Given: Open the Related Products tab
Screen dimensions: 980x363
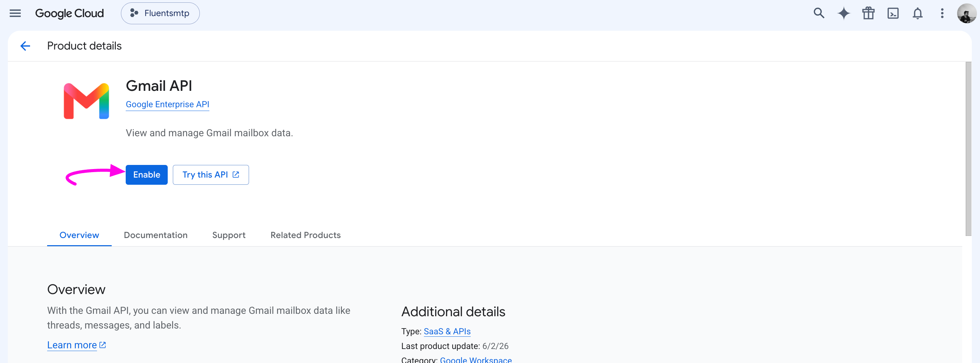Looking at the screenshot, I should pos(305,235).
